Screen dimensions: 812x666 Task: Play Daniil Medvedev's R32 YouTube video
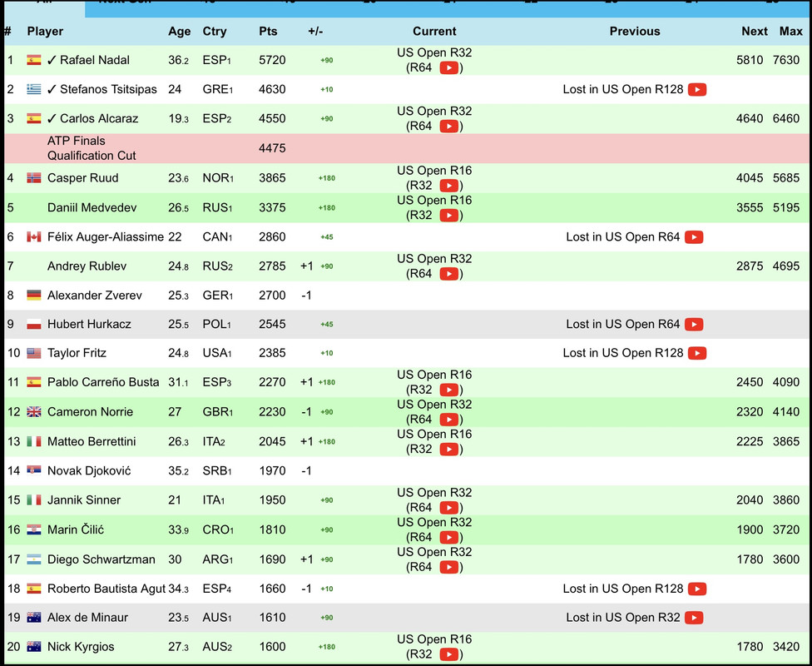click(448, 215)
